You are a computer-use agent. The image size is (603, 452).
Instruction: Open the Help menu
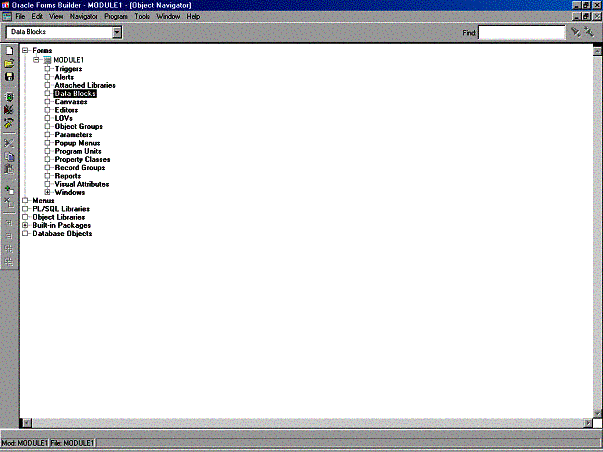[193, 17]
